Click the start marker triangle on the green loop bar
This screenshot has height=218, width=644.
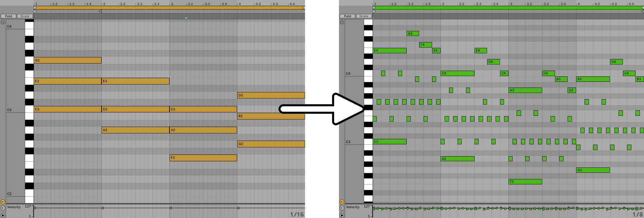point(374,7)
